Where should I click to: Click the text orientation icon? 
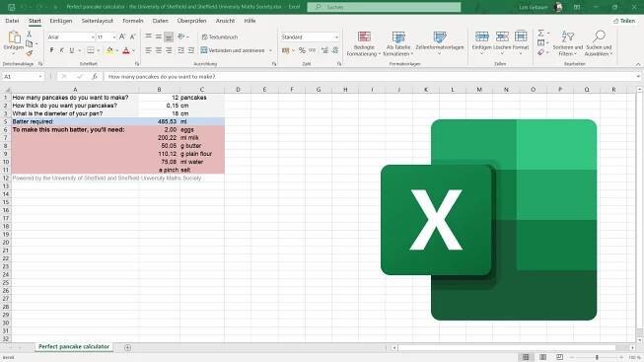181,36
